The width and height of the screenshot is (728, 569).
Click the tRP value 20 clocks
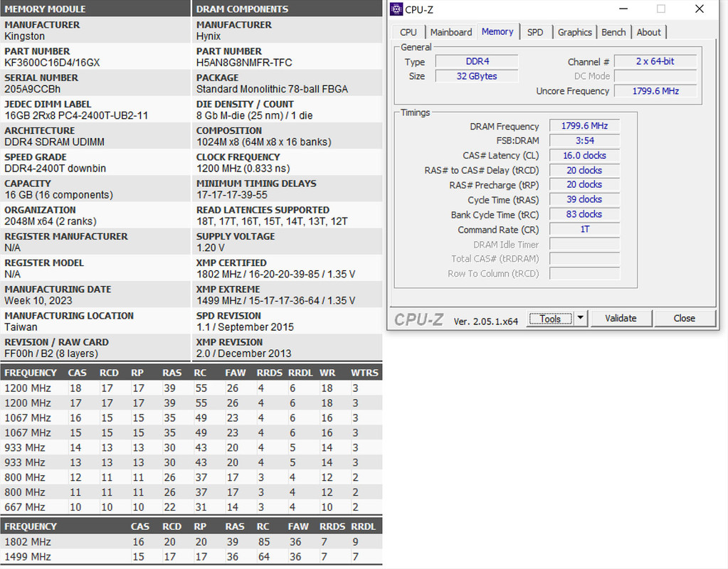click(x=584, y=185)
